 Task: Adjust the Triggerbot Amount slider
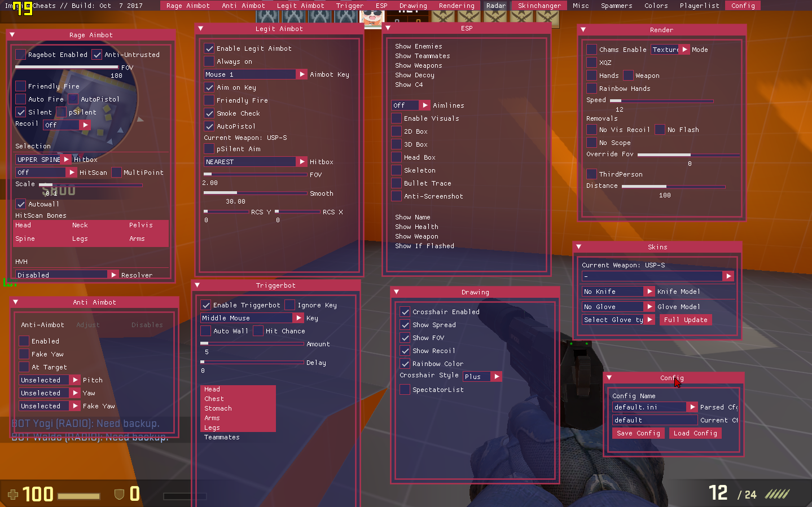pos(252,343)
